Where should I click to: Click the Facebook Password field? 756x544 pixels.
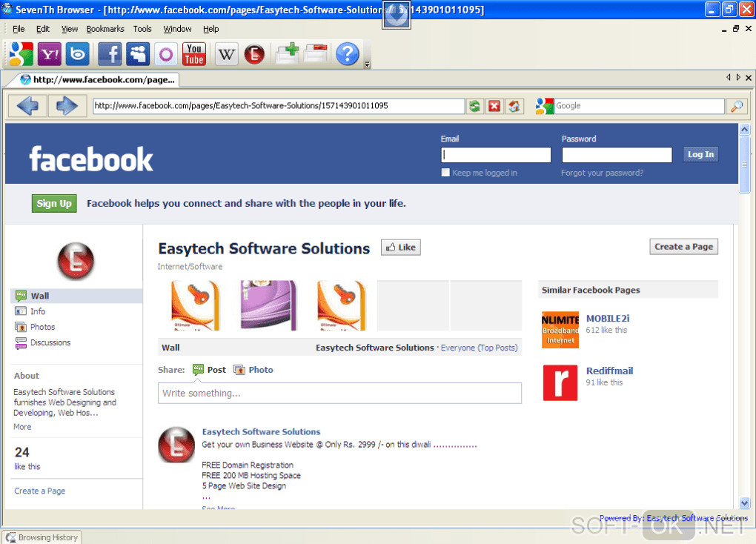point(617,155)
